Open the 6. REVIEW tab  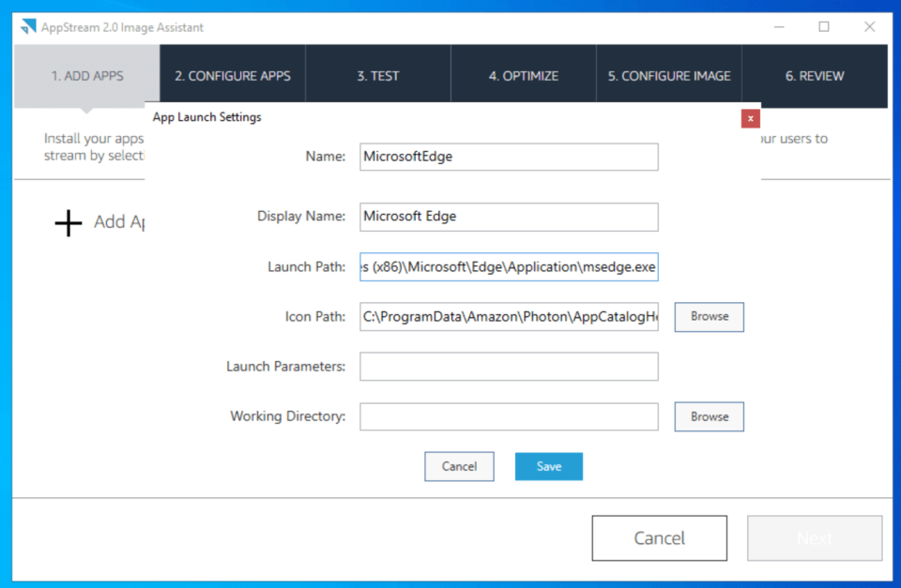click(x=814, y=75)
